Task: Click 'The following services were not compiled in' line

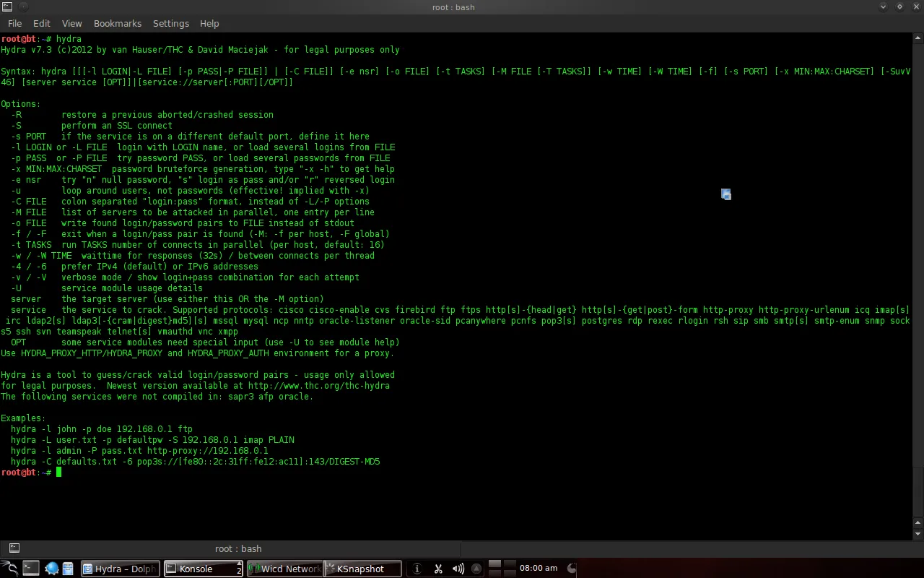Action: [157, 397]
